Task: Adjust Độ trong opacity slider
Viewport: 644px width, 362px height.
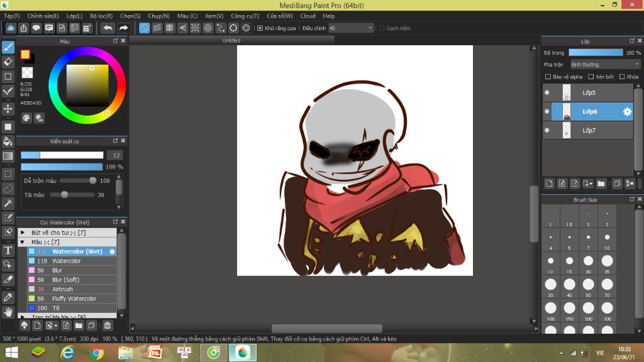Action: click(x=596, y=53)
